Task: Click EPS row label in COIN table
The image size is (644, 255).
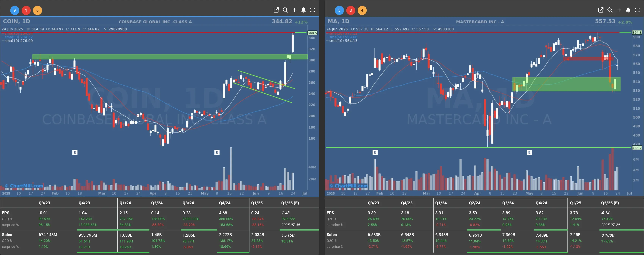Action: (5, 213)
